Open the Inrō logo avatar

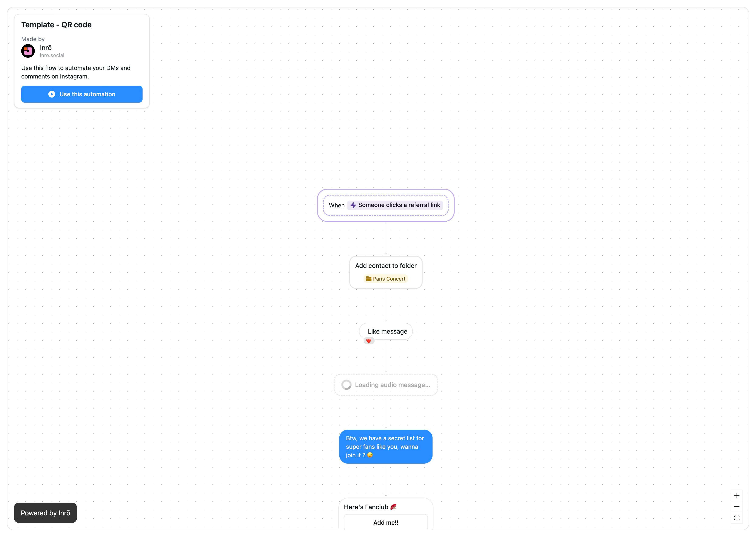(x=28, y=51)
